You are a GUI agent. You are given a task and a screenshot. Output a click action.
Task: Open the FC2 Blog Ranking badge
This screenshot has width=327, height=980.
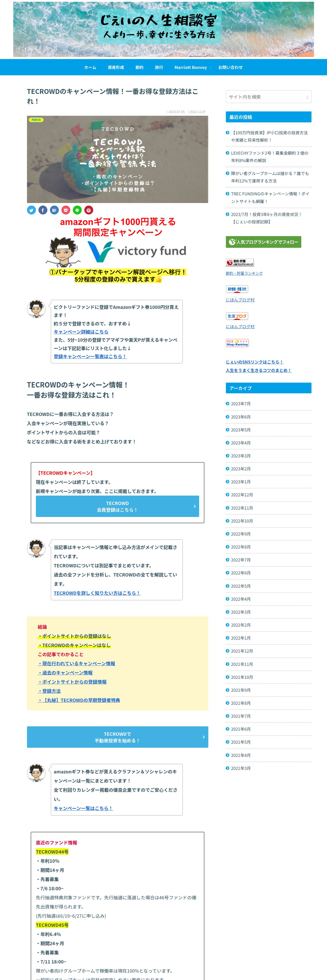(x=237, y=343)
